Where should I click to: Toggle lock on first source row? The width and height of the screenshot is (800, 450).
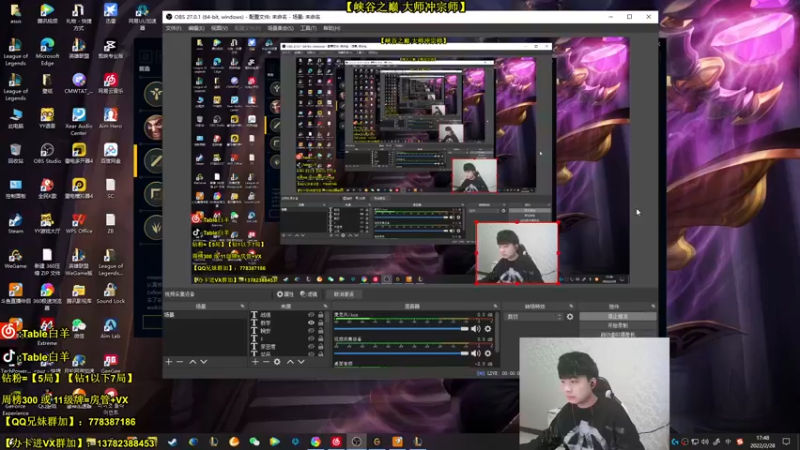(321, 315)
